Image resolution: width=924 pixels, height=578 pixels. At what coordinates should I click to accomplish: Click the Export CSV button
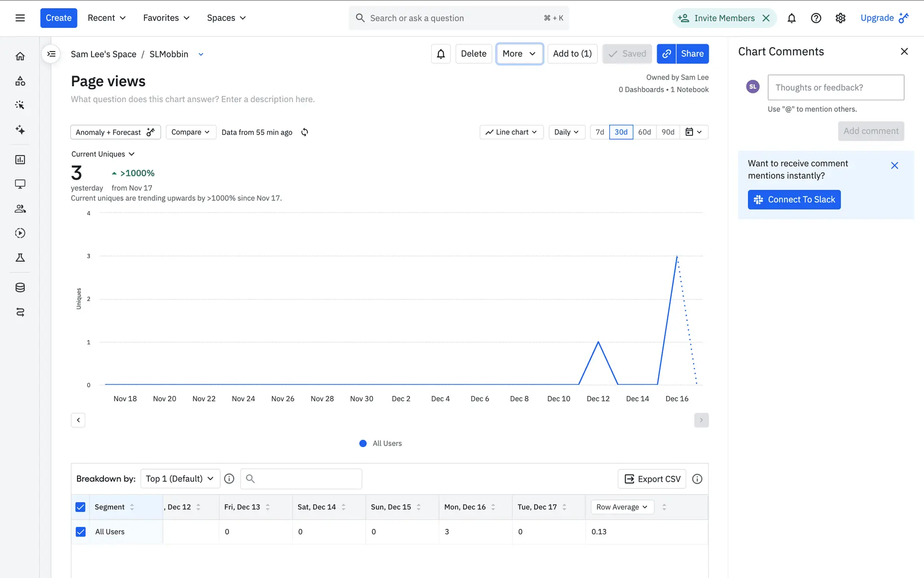point(652,479)
